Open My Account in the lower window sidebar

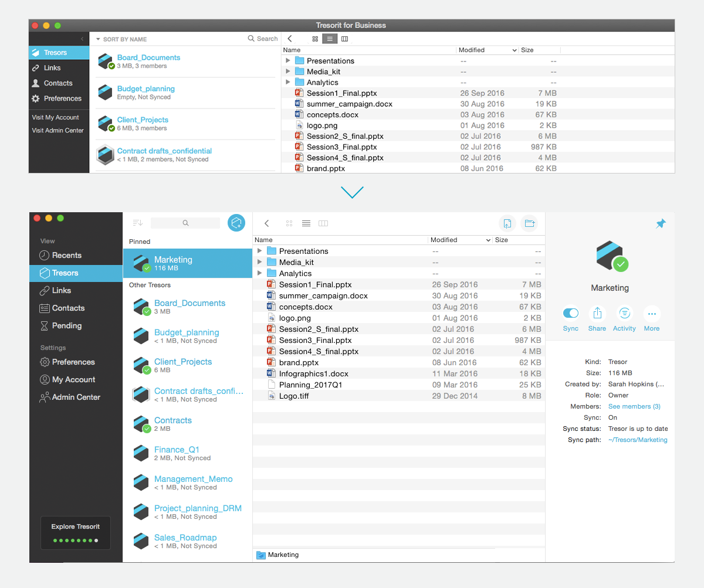tap(67, 380)
